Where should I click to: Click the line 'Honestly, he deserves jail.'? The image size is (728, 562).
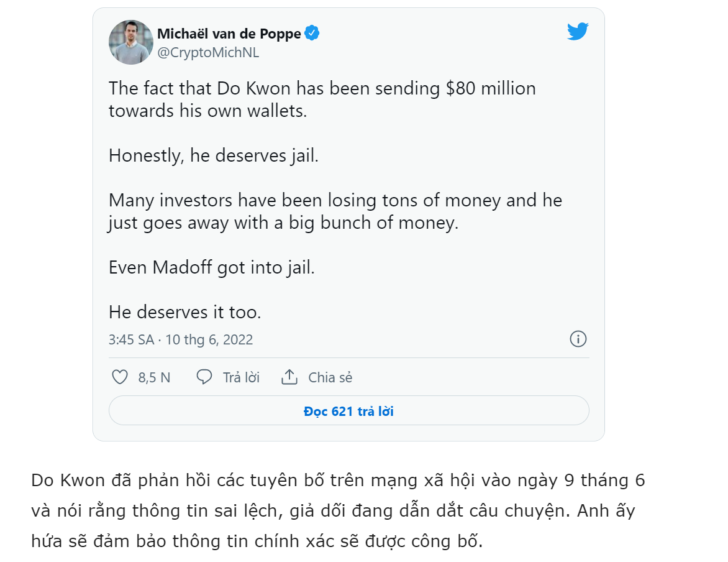point(214,155)
